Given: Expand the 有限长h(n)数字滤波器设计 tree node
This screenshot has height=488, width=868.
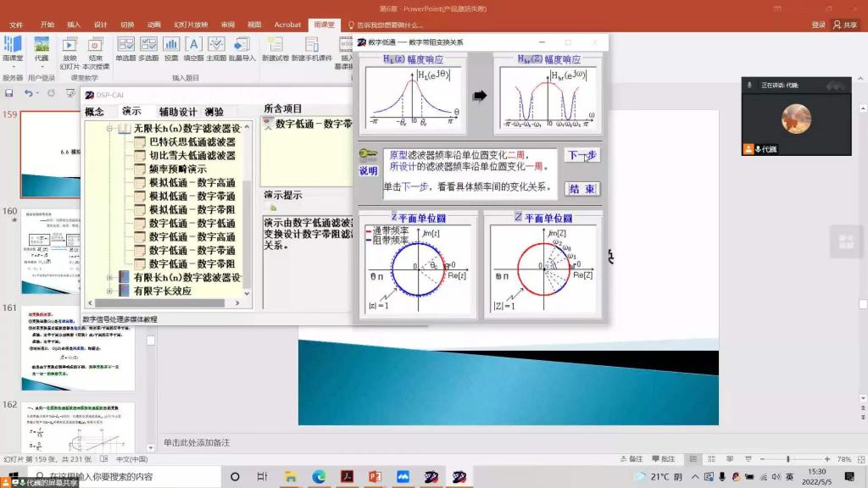Looking at the screenshot, I should pyautogui.click(x=110, y=278).
